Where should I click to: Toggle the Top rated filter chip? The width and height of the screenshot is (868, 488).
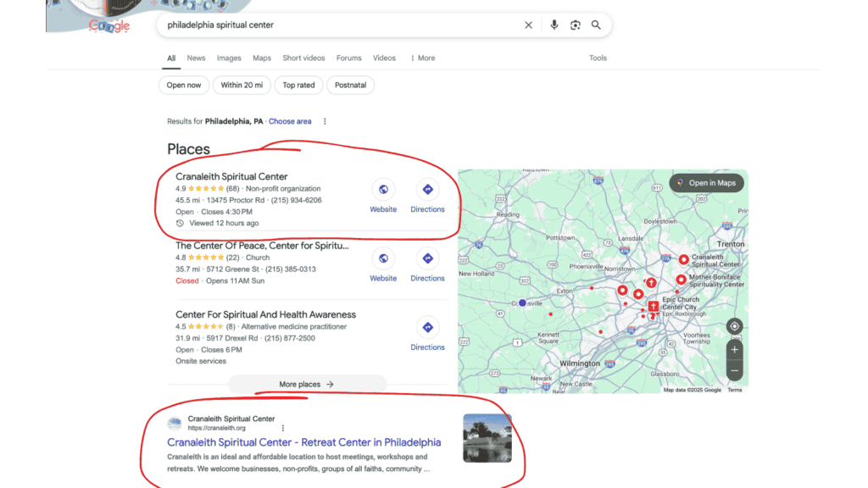pyautogui.click(x=298, y=86)
